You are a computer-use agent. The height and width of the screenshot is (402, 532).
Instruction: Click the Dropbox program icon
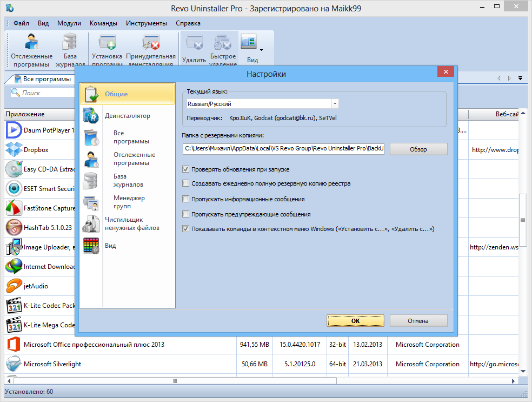pos(14,149)
